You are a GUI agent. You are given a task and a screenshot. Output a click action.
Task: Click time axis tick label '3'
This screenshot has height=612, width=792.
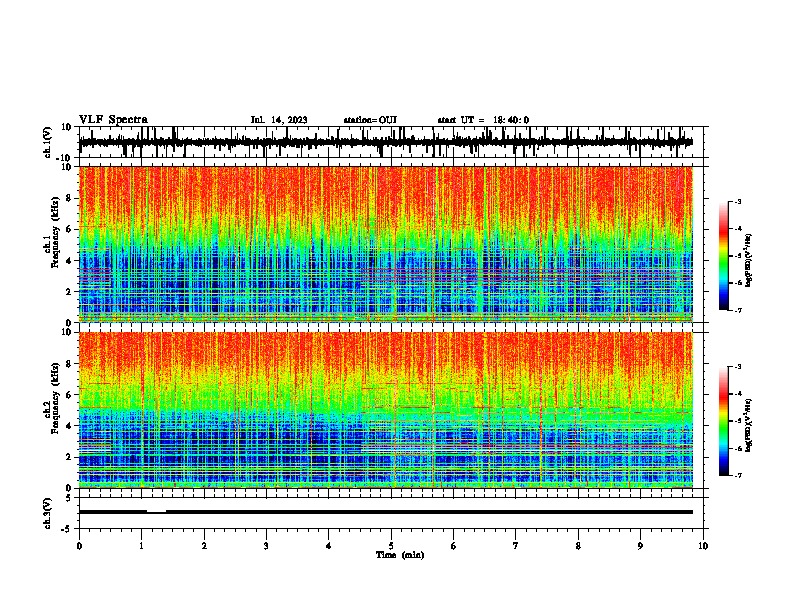point(266,546)
